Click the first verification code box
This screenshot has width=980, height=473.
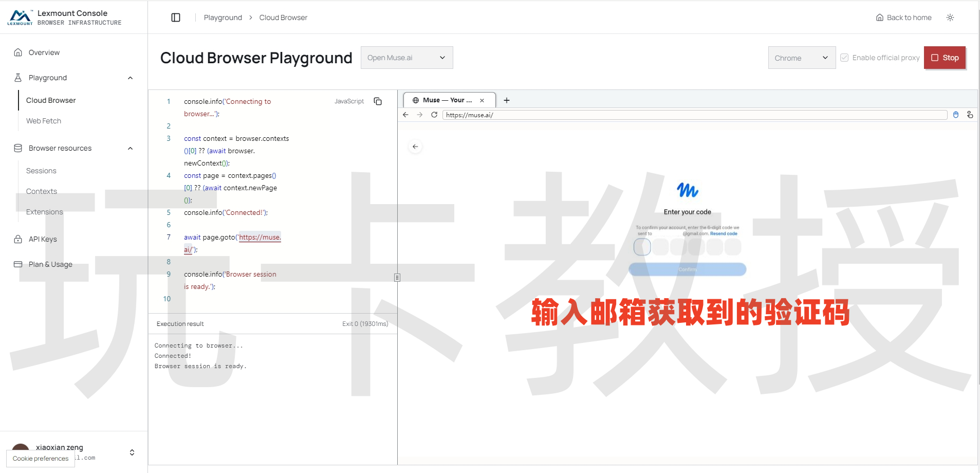[642, 247]
